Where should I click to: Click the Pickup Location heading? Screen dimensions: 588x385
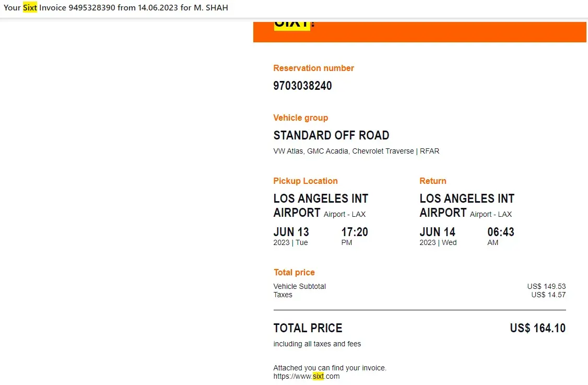(x=305, y=181)
